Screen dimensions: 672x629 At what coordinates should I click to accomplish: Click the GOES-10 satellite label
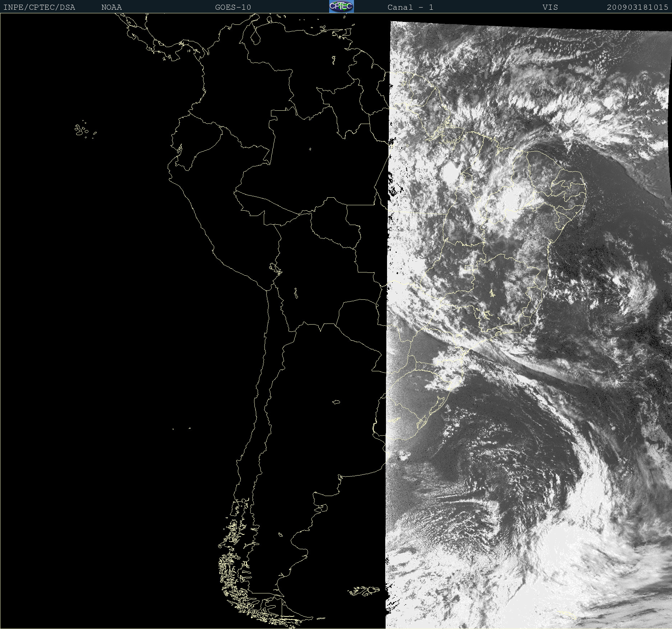pyautogui.click(x=233, y=7)
